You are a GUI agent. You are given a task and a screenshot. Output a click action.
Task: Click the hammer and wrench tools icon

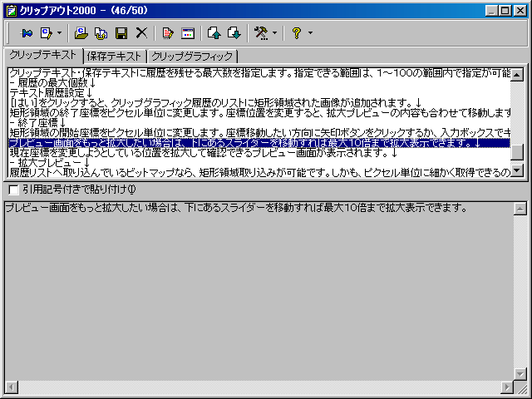click(x=261, y=33)
